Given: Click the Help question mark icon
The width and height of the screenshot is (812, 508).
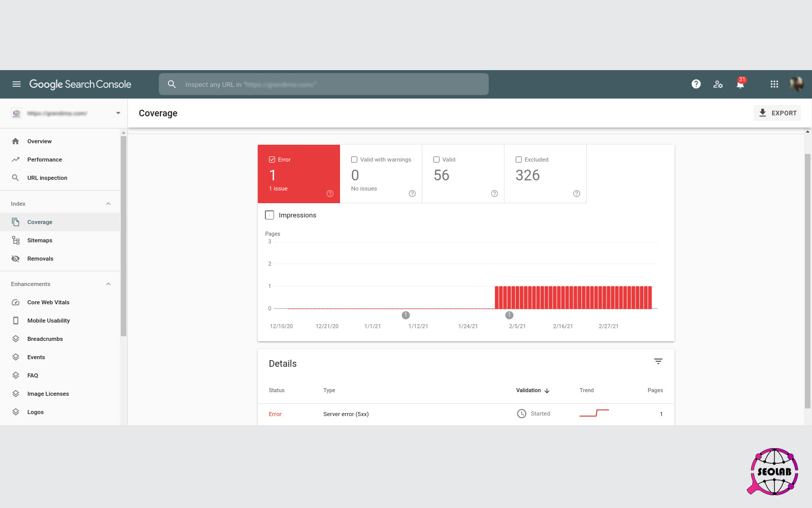Looking at the screenshot, I should click(x=696, y=84).
